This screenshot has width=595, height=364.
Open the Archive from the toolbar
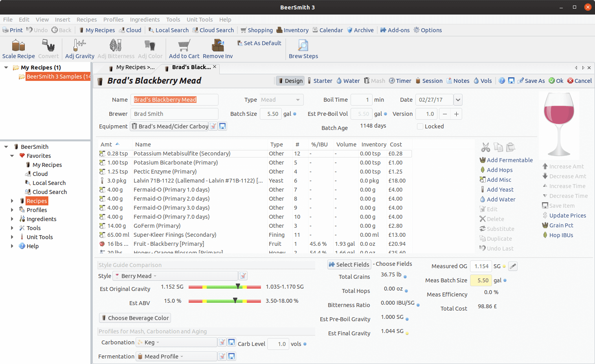(360, 30)
